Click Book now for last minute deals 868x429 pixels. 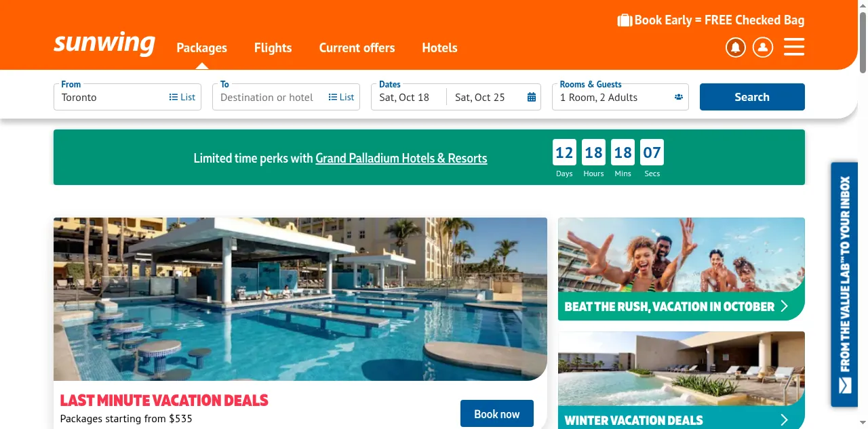click(497, 413)
